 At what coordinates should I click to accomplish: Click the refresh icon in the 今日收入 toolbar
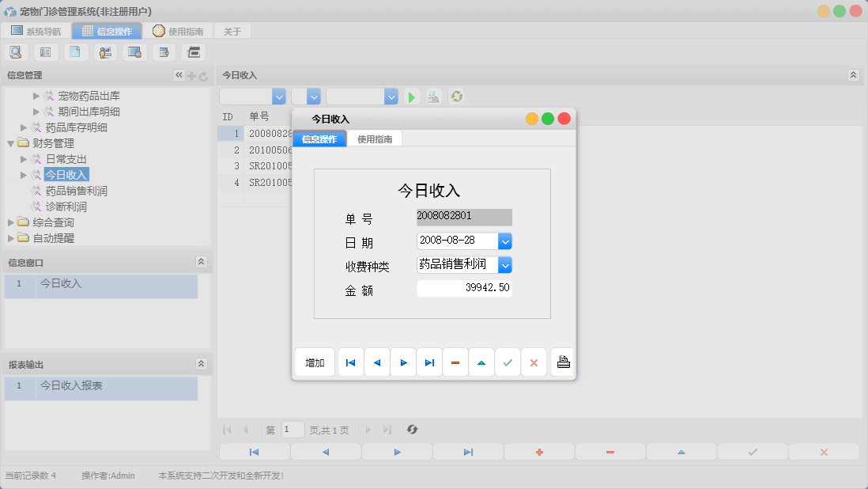click(x=455, y=96)
